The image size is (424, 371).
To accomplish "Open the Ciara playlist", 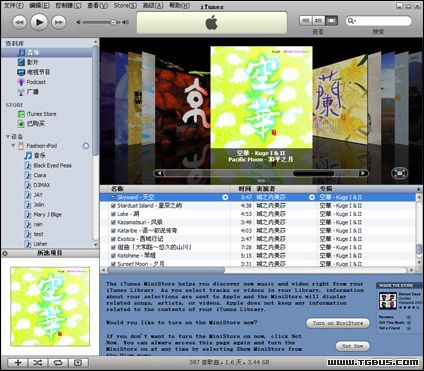I will (40, 175).
